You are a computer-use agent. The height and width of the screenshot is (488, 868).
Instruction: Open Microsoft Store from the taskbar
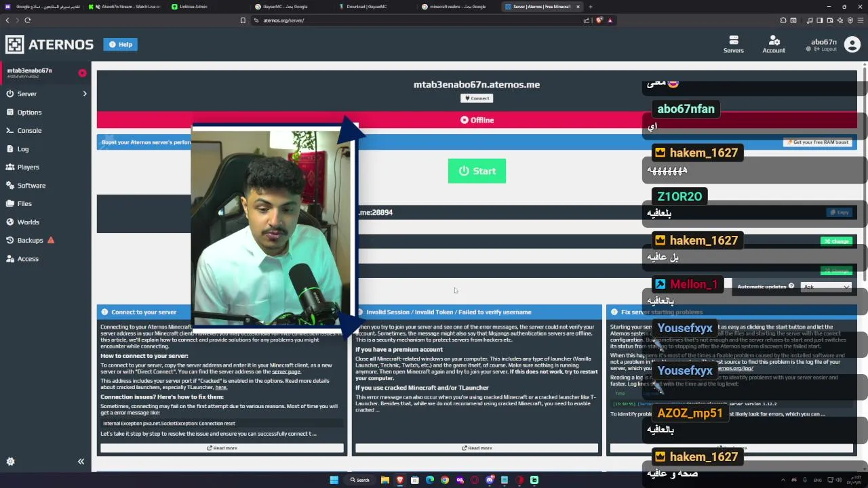point(414,480)
